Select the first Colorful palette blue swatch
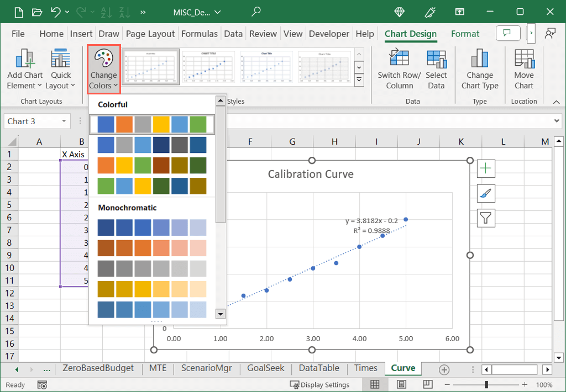566x392 pixels. pyautogui.click(x=106, y=125)
